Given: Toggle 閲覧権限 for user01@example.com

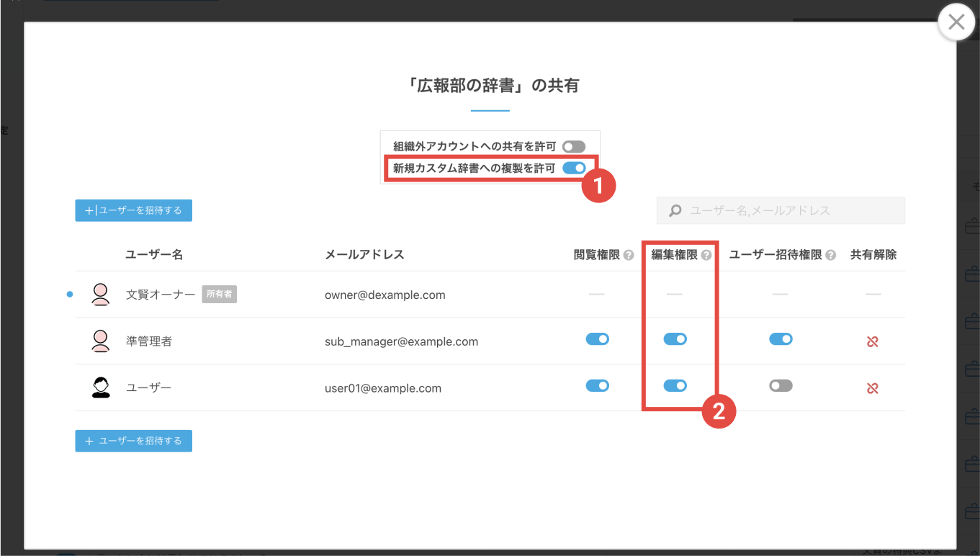Looking at the screenshot, I should 598,385.
